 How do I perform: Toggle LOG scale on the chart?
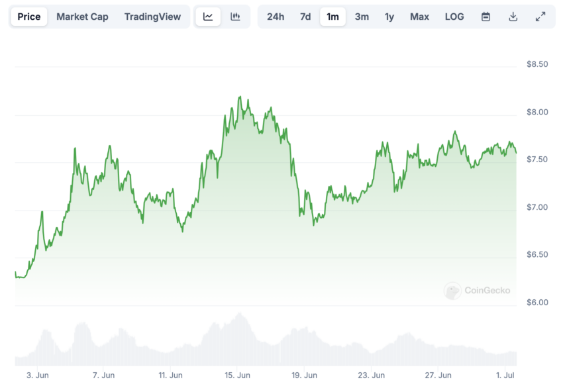pyautogui.click(x=454, y=17)
